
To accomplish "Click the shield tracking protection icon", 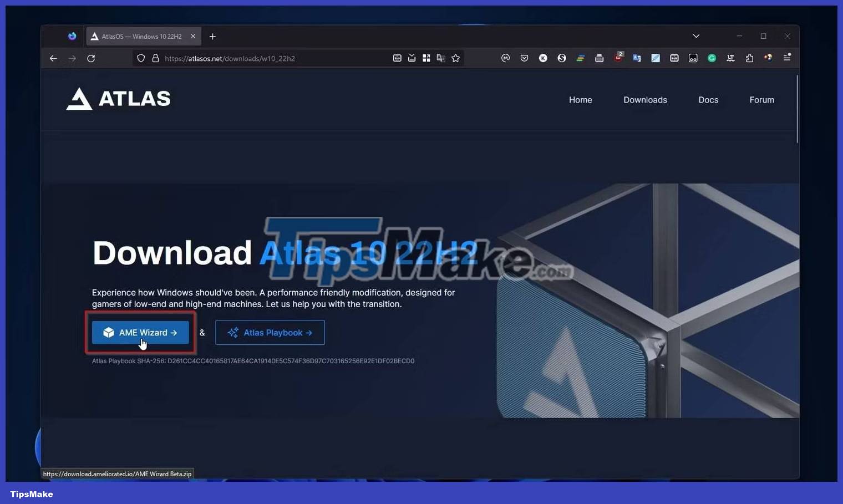I will [141, 58].
